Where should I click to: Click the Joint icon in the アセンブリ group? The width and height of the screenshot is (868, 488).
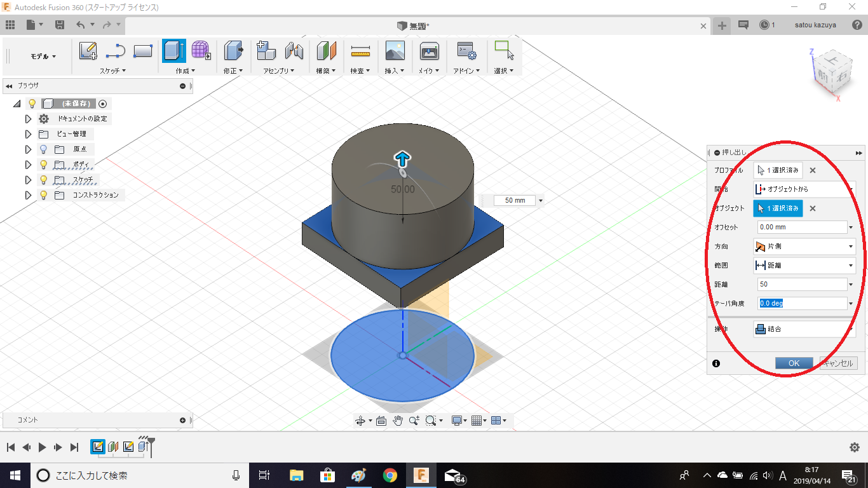[294, 51]
